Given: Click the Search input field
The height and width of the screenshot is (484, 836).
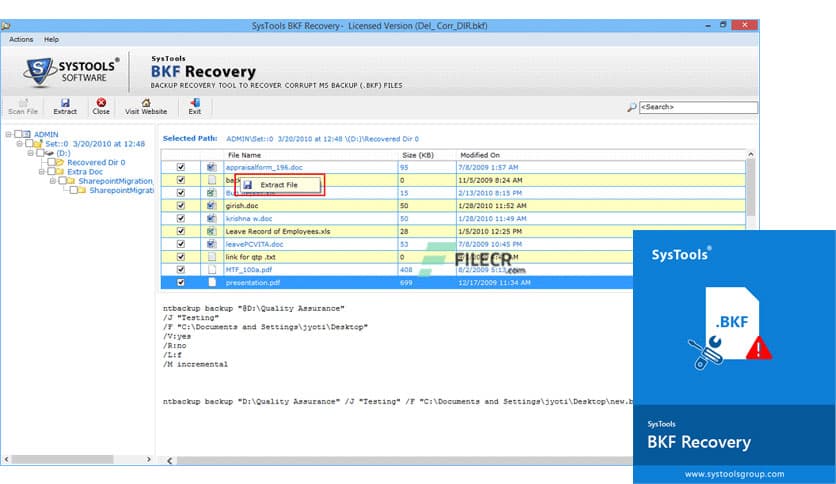Looking at the screenshot, I should coord(698,107).
